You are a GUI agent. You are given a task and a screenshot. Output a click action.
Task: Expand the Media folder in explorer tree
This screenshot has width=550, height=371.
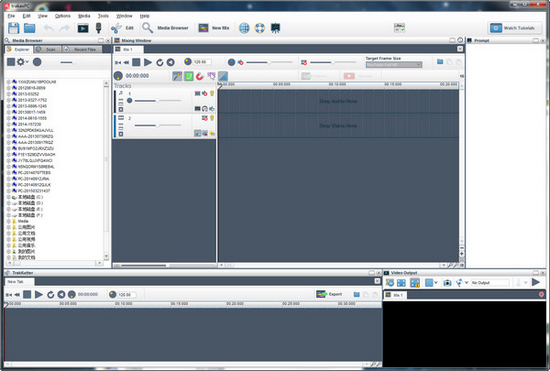(9, 221)
